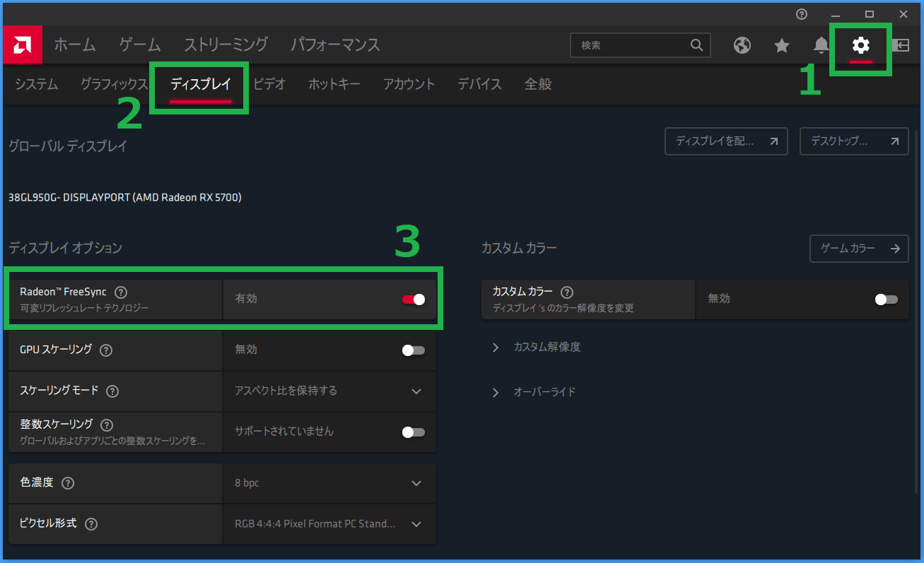Switch to the システム sub-tab
This screenshot has height=563, width=924.
click(37, 84)
